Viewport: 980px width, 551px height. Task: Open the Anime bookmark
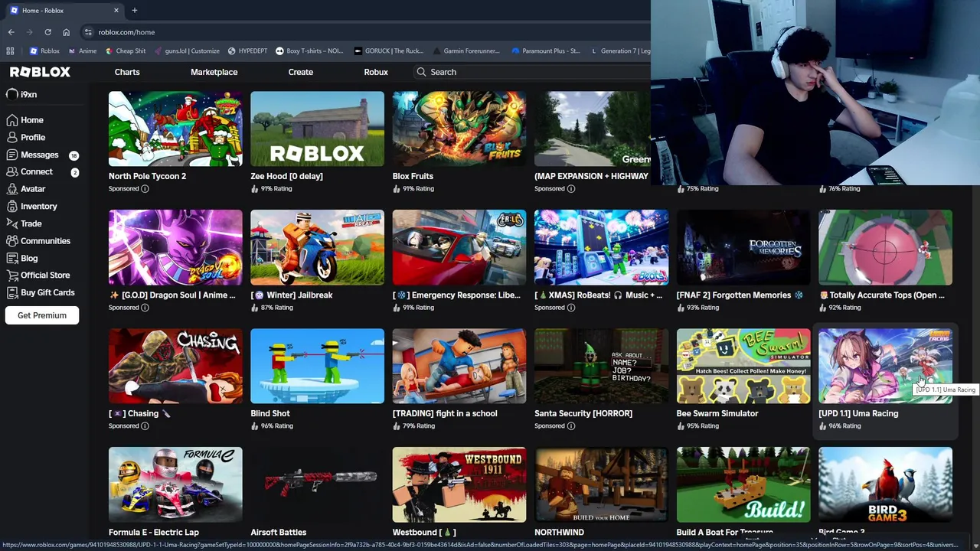coord(83,51)
